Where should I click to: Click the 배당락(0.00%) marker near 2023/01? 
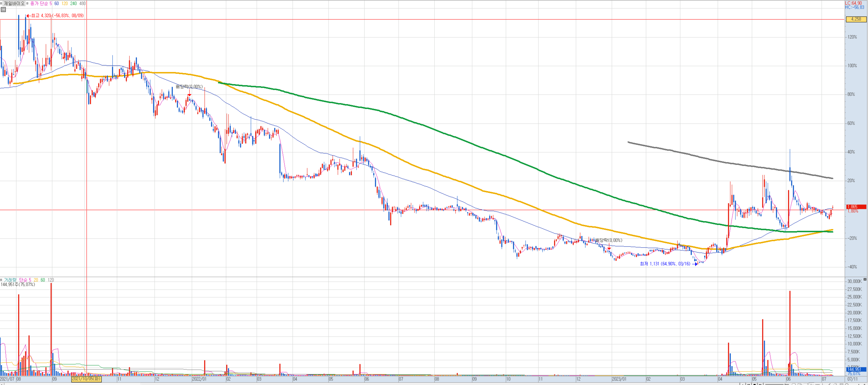pos(608,240)
